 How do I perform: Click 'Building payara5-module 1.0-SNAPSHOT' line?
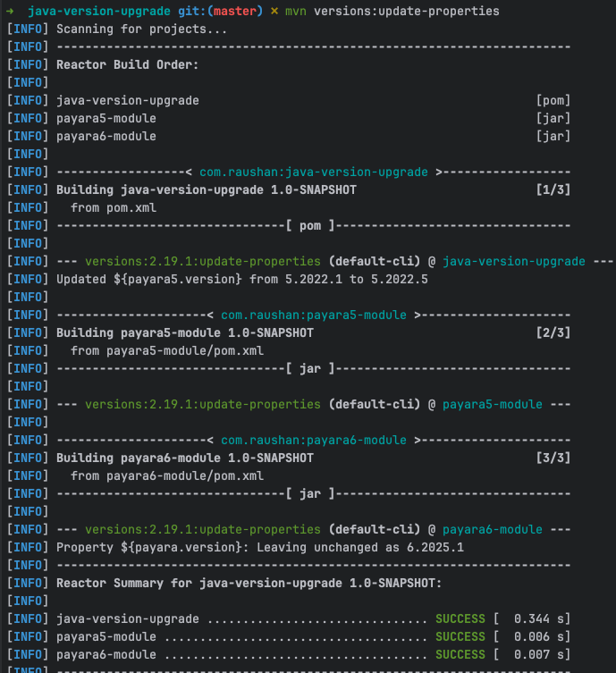[184, 333]
